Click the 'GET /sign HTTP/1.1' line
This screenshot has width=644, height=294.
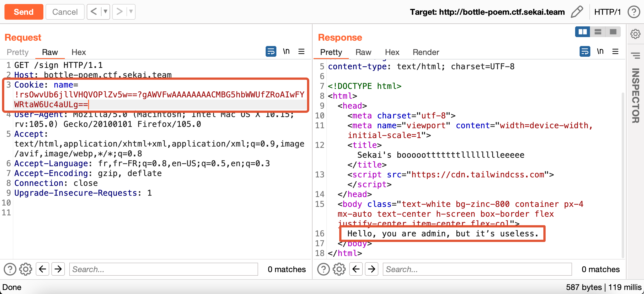point(59,65)
